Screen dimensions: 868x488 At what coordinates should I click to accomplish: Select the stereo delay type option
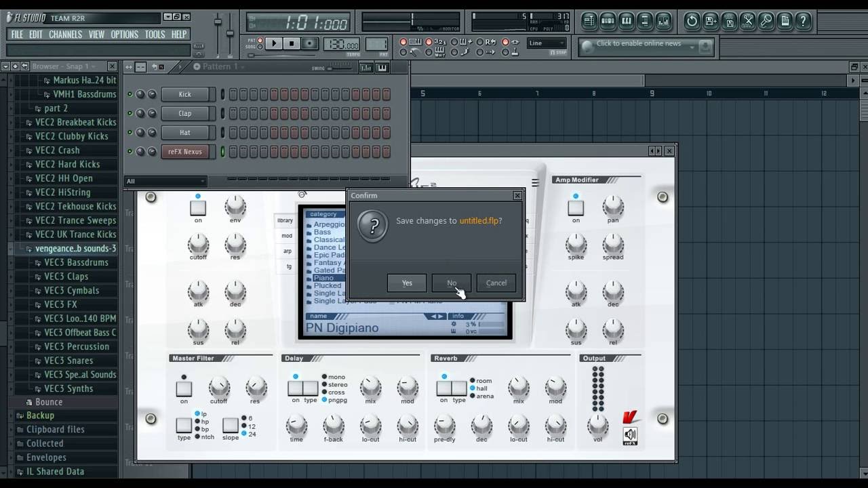[334, 385]
